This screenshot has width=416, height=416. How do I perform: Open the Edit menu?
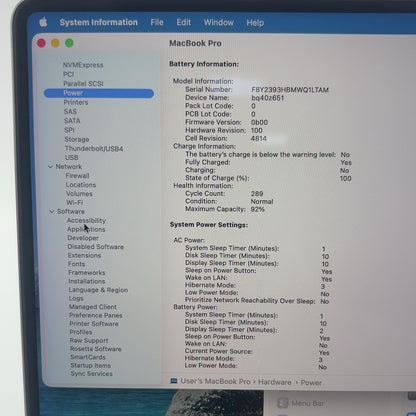(x=184, y=22)
